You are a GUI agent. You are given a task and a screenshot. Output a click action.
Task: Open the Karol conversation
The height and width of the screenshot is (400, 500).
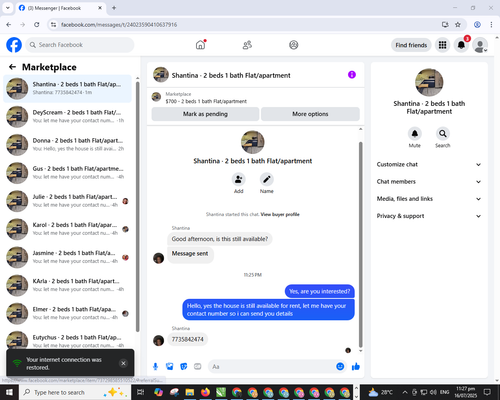point(67,229)
